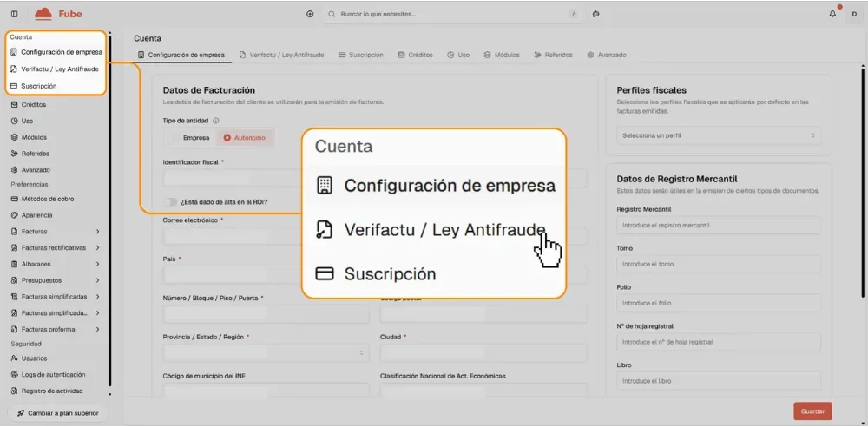Screen dimensions: 868x427
Task: Select the Autónomo entity type radio
Action: 227,138
